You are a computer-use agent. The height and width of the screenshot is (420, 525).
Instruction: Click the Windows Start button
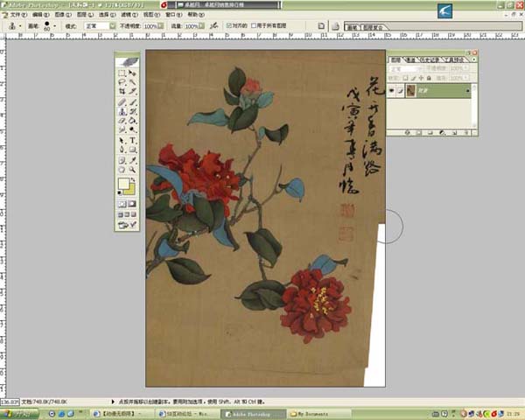coord(18,414)
